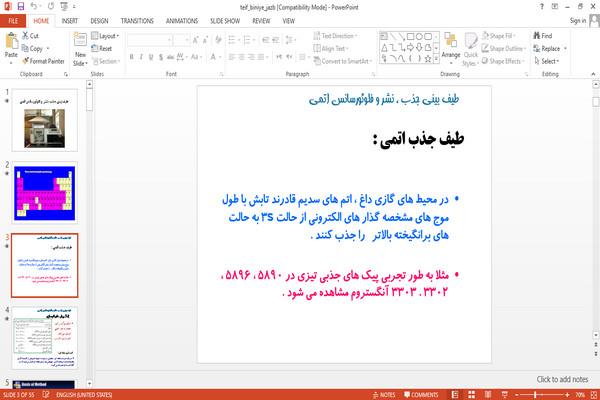Open the VIEW tab
This screenshot has height=400, width=600.
[289, 21]
